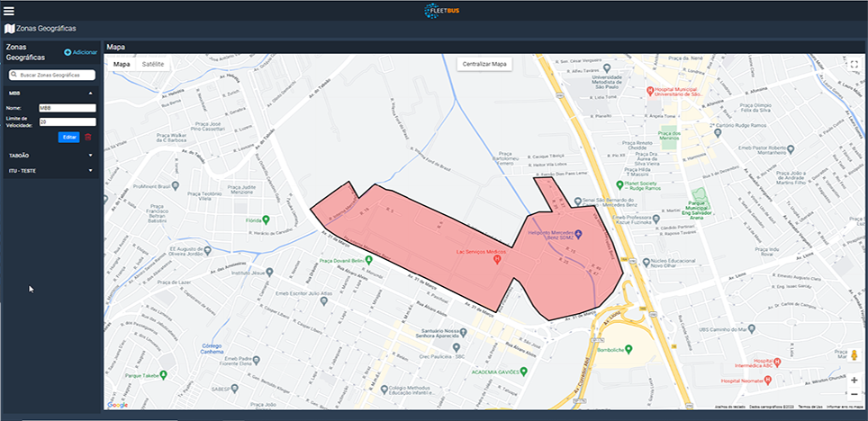This screenshot has width=868, height=421.
Task: Click the Street View pegman icon
Action: point(854,355)
